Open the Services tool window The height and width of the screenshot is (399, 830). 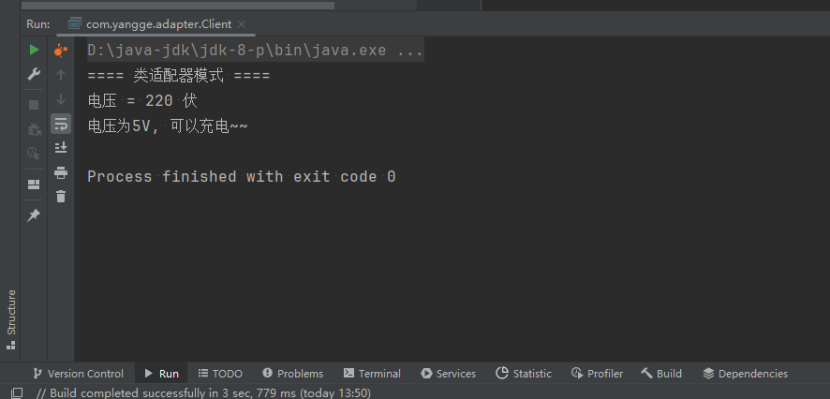click(x=448, y=374)
